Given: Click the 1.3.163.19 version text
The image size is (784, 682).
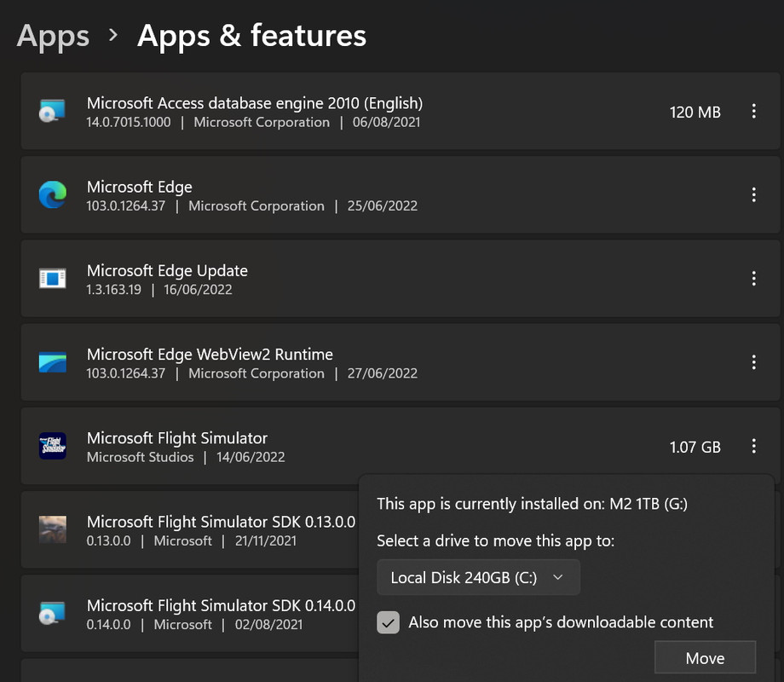Looking at the screenshot, I should pos(113,290).
